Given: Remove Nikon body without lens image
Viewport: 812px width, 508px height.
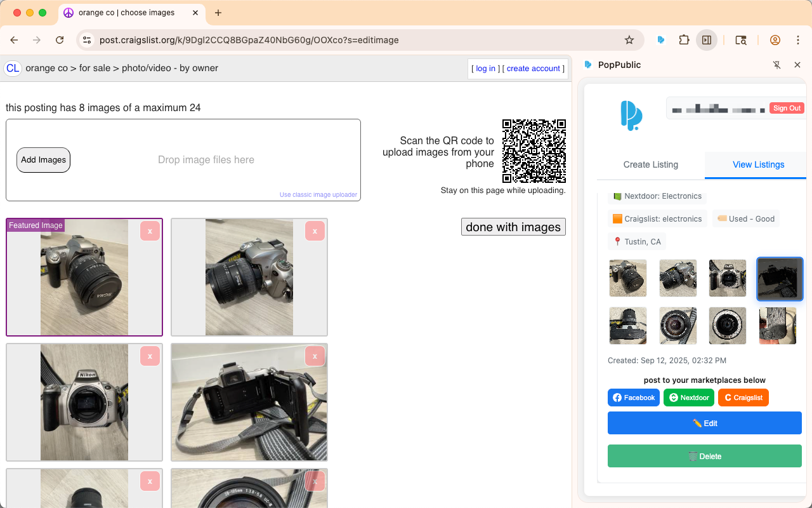Looking at the screenshot, I should tap(150, 356).
